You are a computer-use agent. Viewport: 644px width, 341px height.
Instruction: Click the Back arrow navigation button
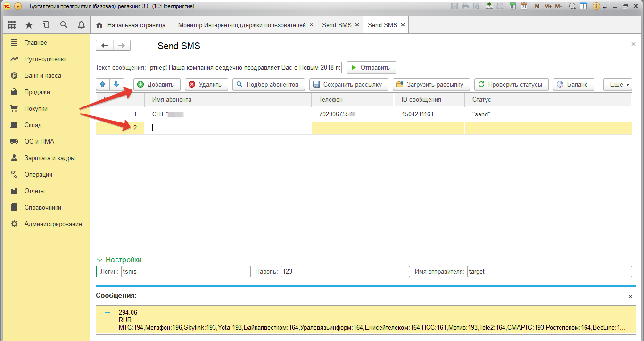pyautogui.click(x=105, y=45)
